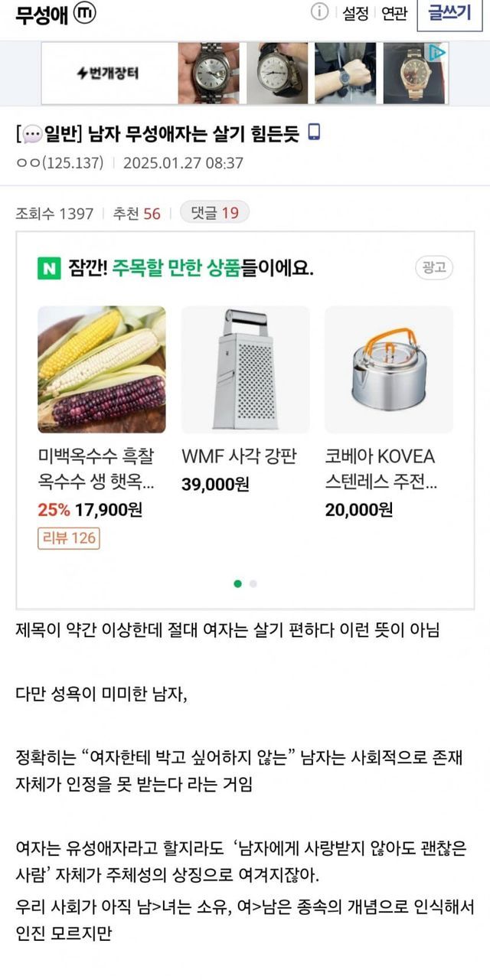Open the 연관 galleries menu
The image size is (490, 980).
click(394, 14)
